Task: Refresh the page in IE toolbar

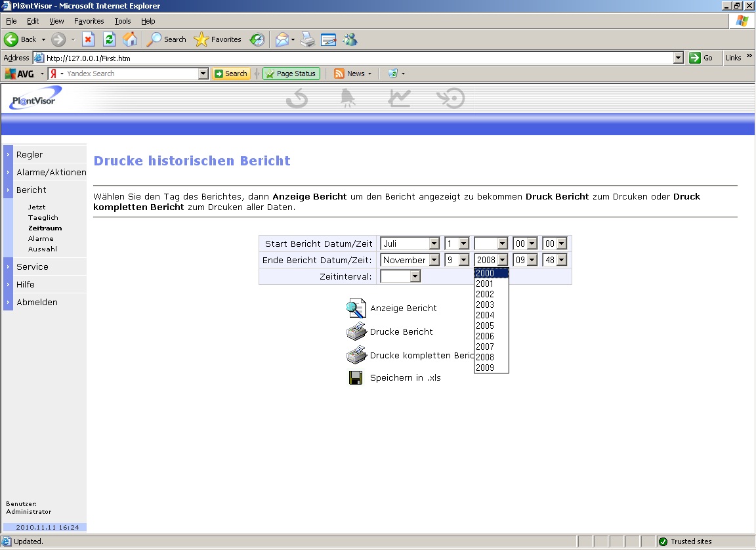Action: coord(110,39)
